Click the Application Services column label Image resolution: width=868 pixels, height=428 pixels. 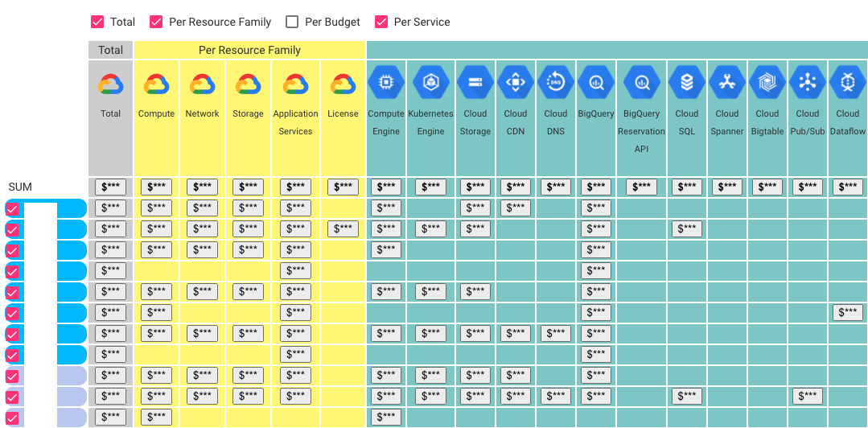[x=295, y=122]
